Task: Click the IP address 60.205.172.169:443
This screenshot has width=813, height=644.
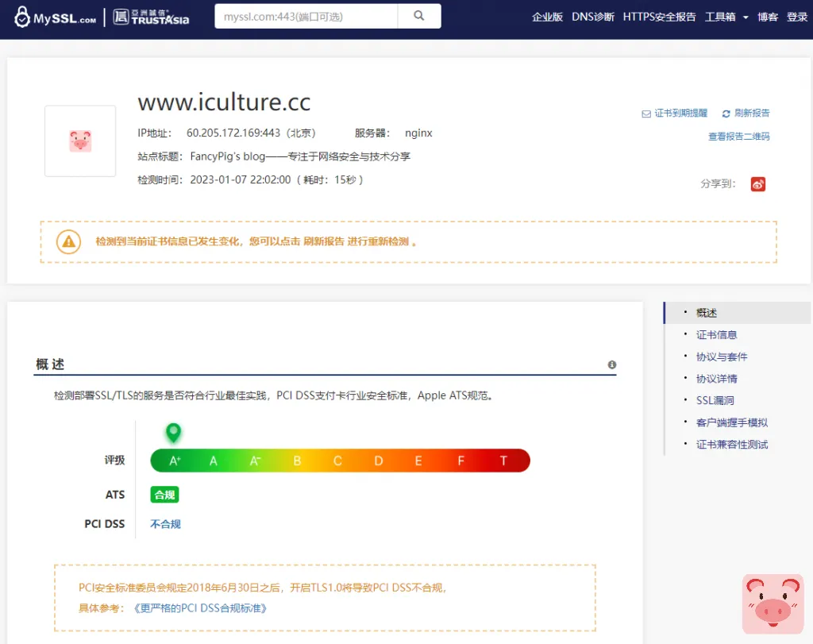Action: pyautogui.click(x=233, y=133)
